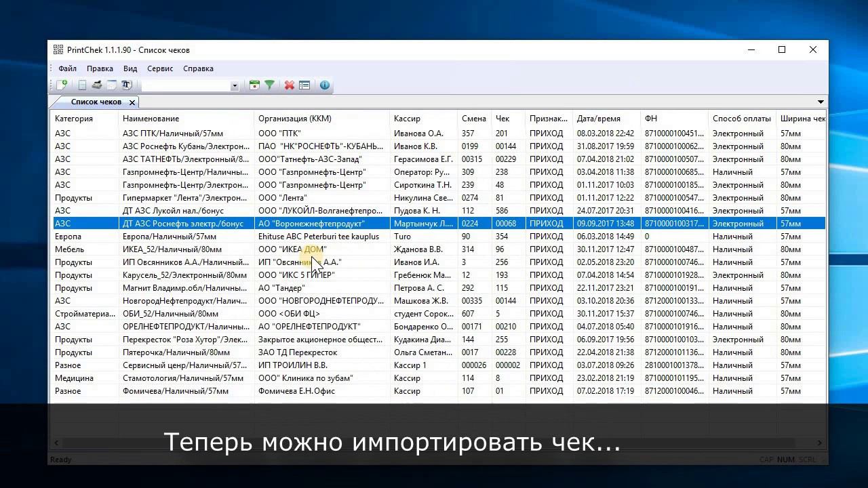The width and height of the screenshot is (868, 488).
Task: Click date cell 03.07.2018 09:26
Action: pyautogui.click(x=606, y=365)
